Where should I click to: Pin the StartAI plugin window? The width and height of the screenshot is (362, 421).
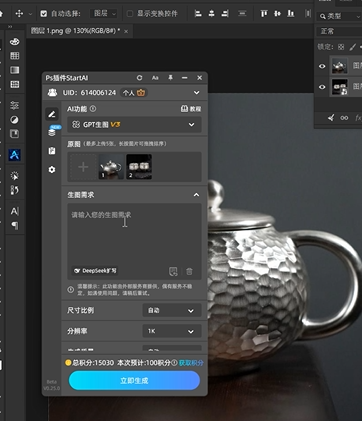tap(170, 78)
